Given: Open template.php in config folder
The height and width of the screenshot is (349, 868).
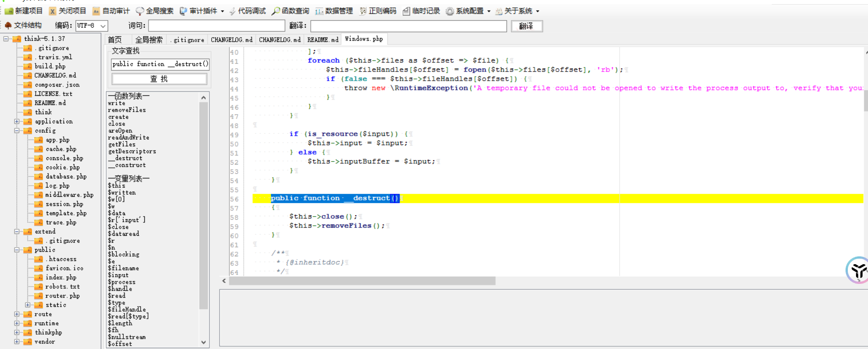Looking at the screenshot, I should click(x=66, y=213).
